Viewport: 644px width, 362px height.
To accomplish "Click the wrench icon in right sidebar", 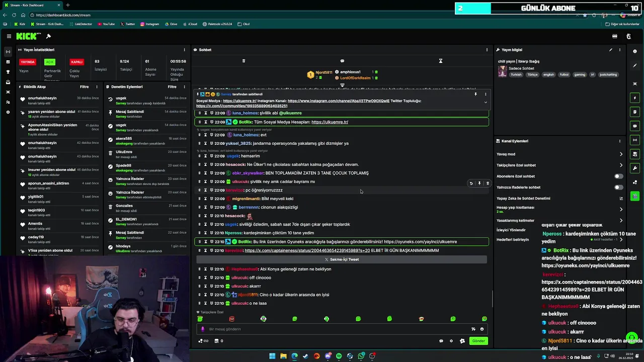I will click(635, 168).
